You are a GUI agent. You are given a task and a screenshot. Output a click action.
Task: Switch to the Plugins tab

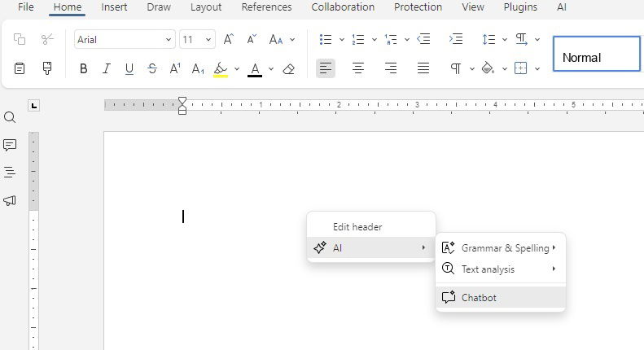[x=520, y=7]
